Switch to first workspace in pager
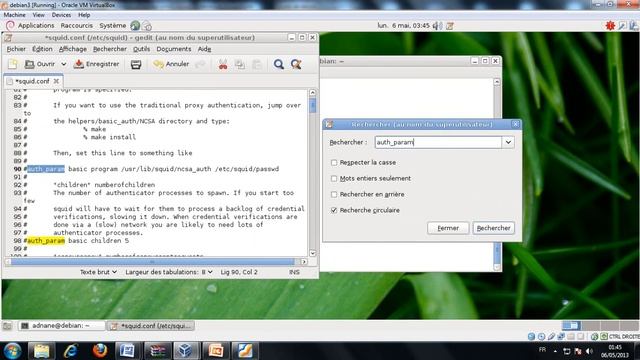This screenshot has height=360, width=640. 571,325
